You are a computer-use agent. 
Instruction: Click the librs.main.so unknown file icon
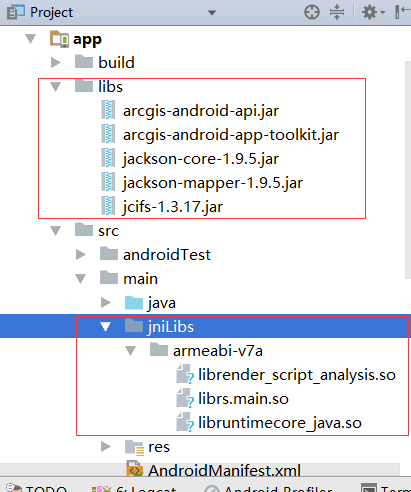185,398
